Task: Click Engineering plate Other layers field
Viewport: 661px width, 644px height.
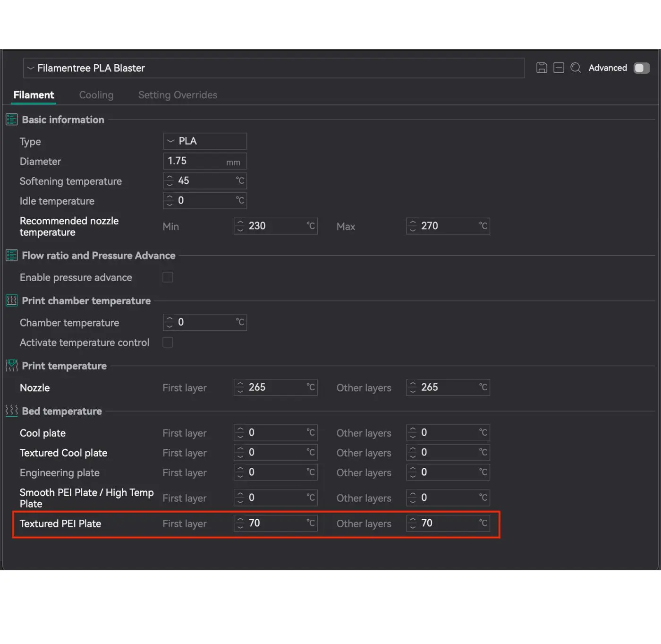Action: 448,472
